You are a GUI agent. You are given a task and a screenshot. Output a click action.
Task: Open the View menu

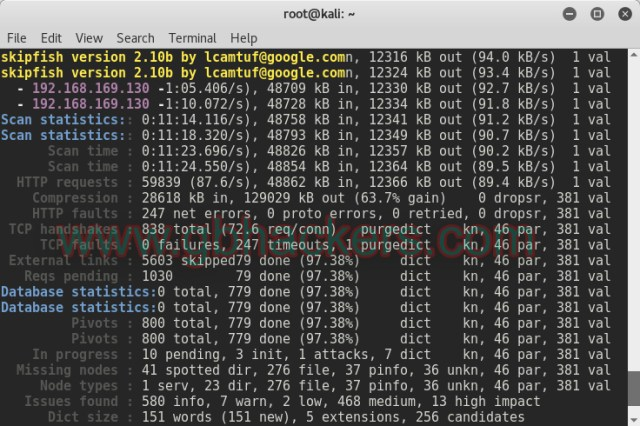(x=89, y=38)
